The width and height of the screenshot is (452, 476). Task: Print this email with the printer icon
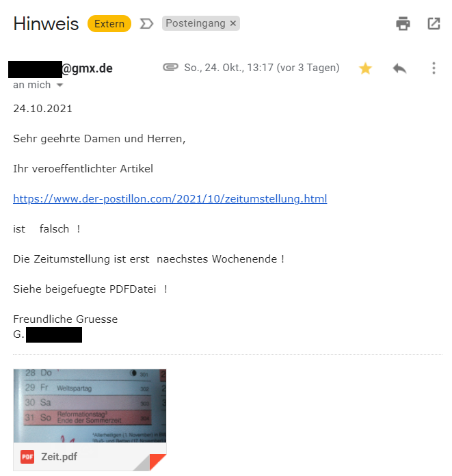click(x=403, y=24)
